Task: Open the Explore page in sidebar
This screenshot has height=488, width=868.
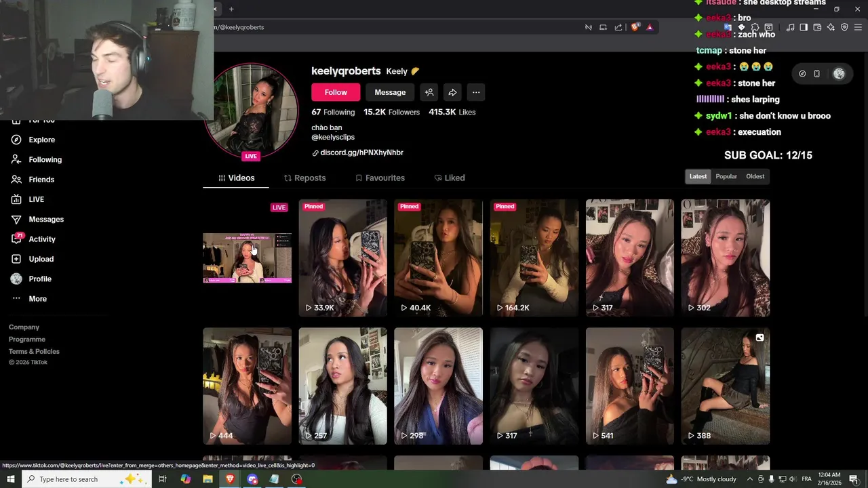Action: coord(33,140)
